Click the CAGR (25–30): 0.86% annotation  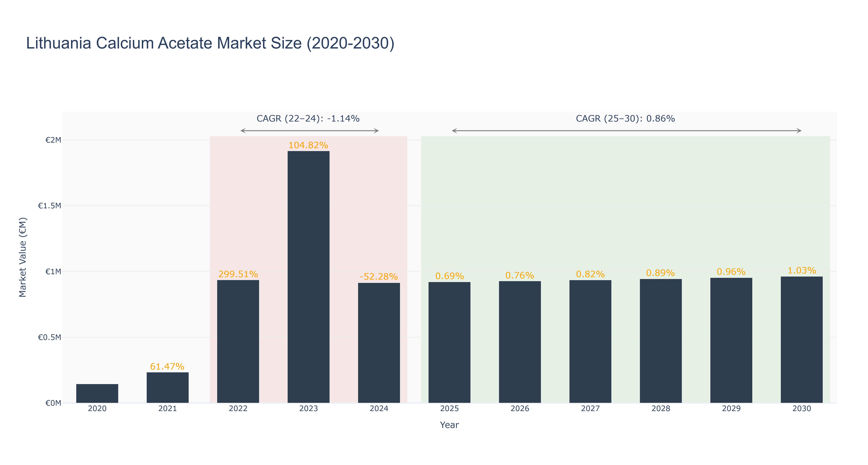[x=625, y=119]
